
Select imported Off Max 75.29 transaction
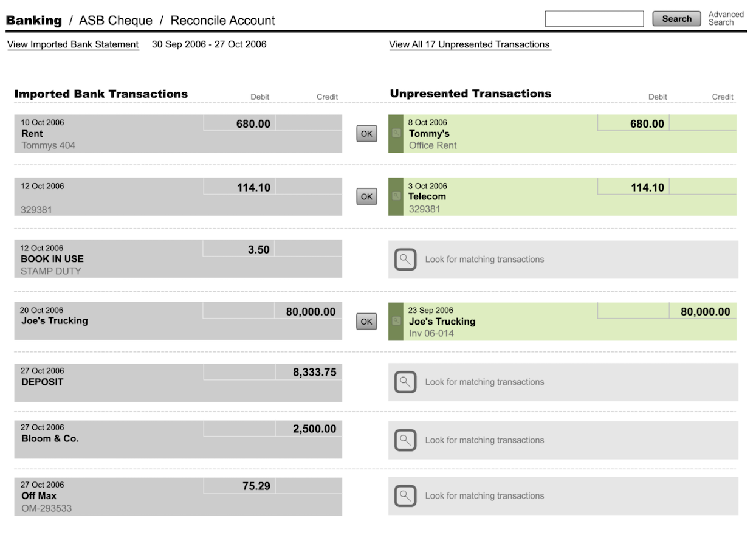[x=178, y=497]
